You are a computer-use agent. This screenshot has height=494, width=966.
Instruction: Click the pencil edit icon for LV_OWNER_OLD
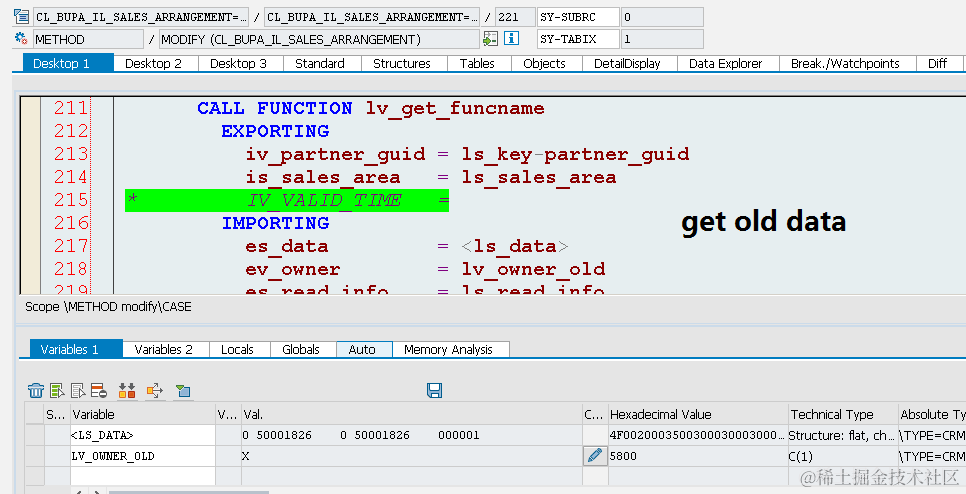tap(595, 456)
